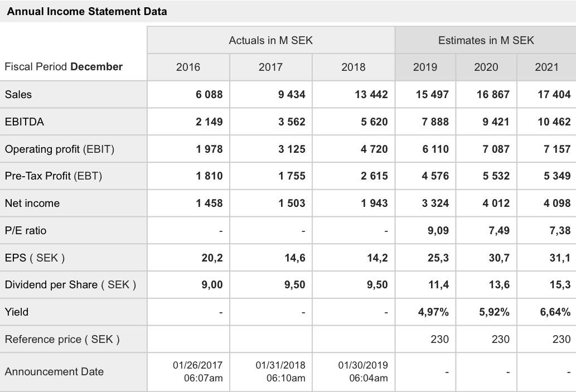The height and width of the screenshot is (392, 576).
Task: Select the 2018 Pre-Tax Profit value 2 615
Action: point(374,176)
